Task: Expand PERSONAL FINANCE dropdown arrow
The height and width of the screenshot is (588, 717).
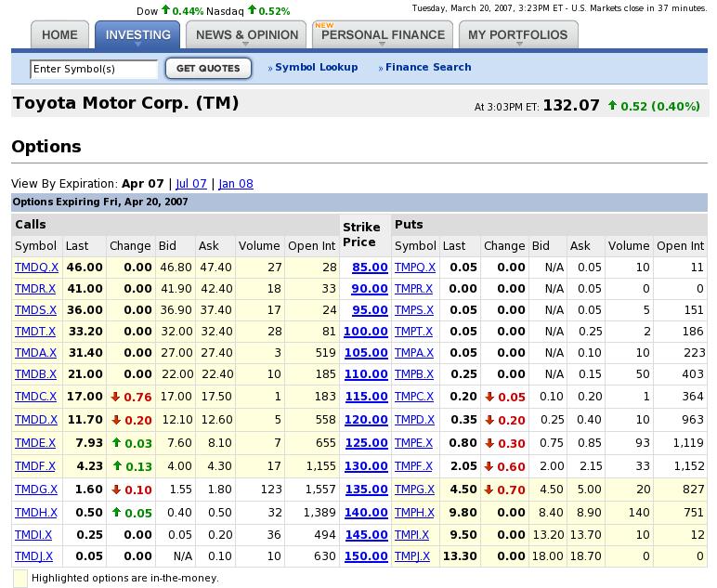Action: coord(383,45)
